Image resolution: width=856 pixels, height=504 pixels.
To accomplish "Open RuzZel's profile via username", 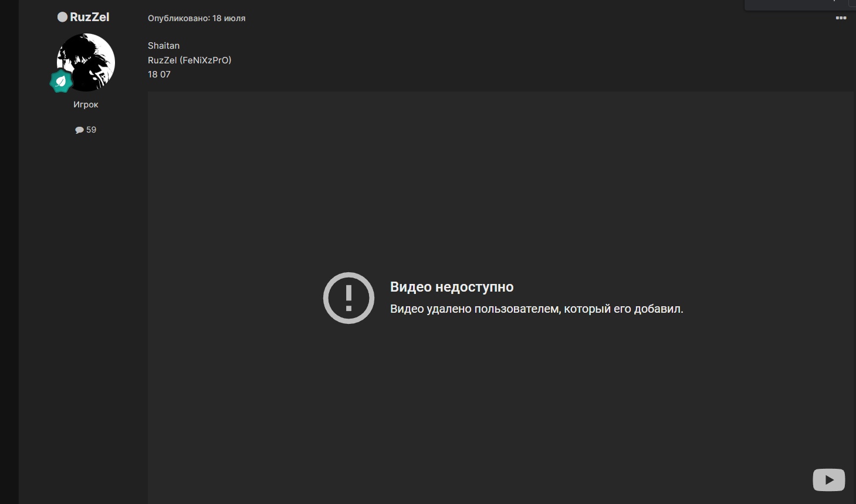I will click(89, 17).
